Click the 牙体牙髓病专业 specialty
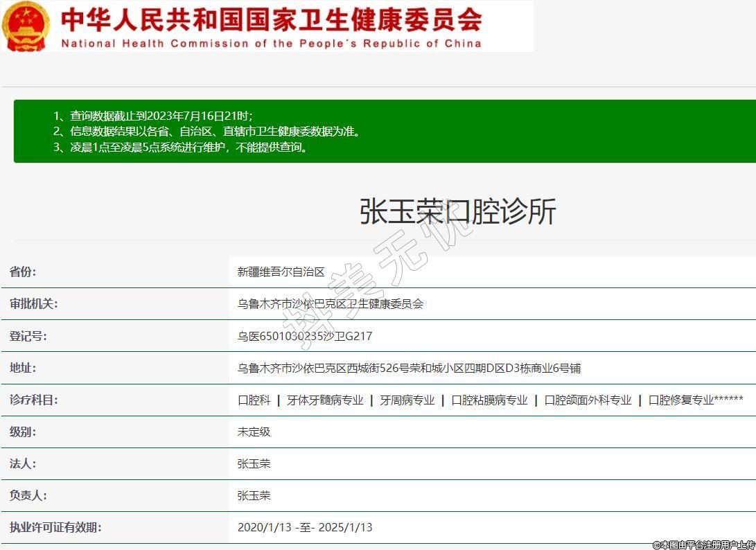The width and height of the screenshot is (756, 550). (x=325, y=400)
